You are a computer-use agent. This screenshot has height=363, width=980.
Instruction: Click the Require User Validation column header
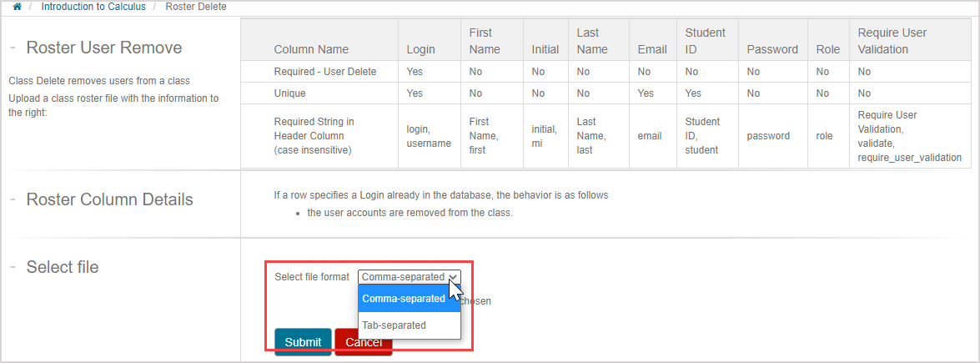(x=892, y=41)
